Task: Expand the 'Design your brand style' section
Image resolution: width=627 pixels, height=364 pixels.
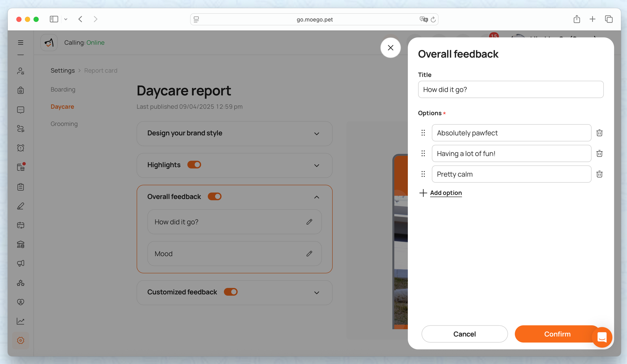Action: tap(317, 134)
